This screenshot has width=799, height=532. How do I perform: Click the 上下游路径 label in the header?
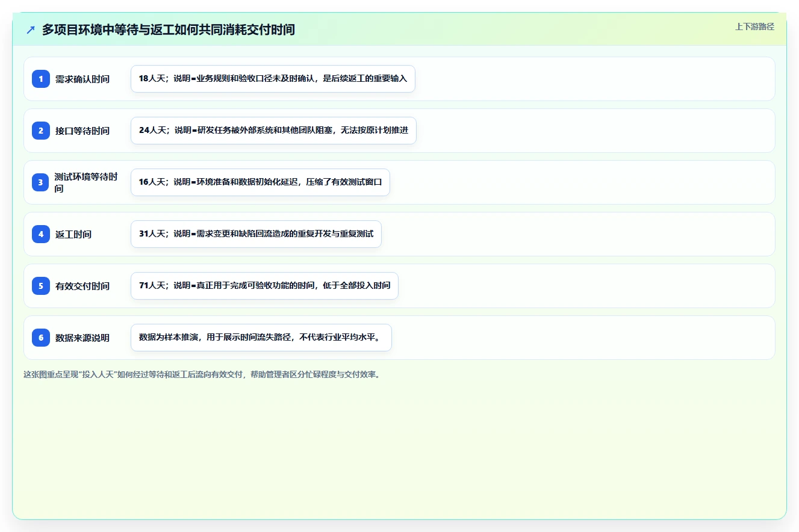click(x=754, y=27)
